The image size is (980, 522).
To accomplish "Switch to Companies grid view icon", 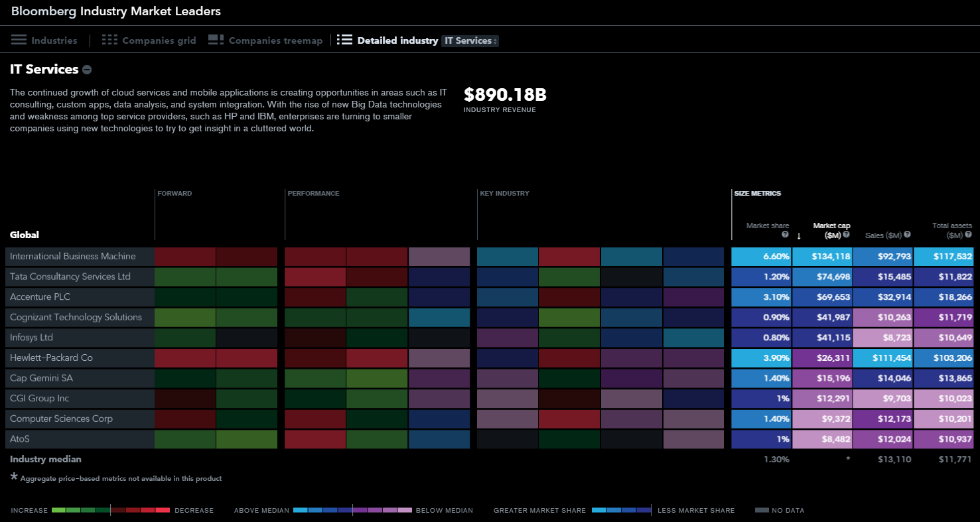I will [109, 40].
